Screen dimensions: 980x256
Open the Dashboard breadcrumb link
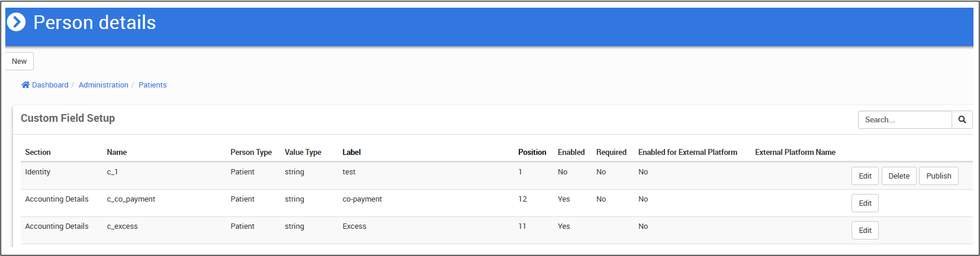[x=50, y=85]
